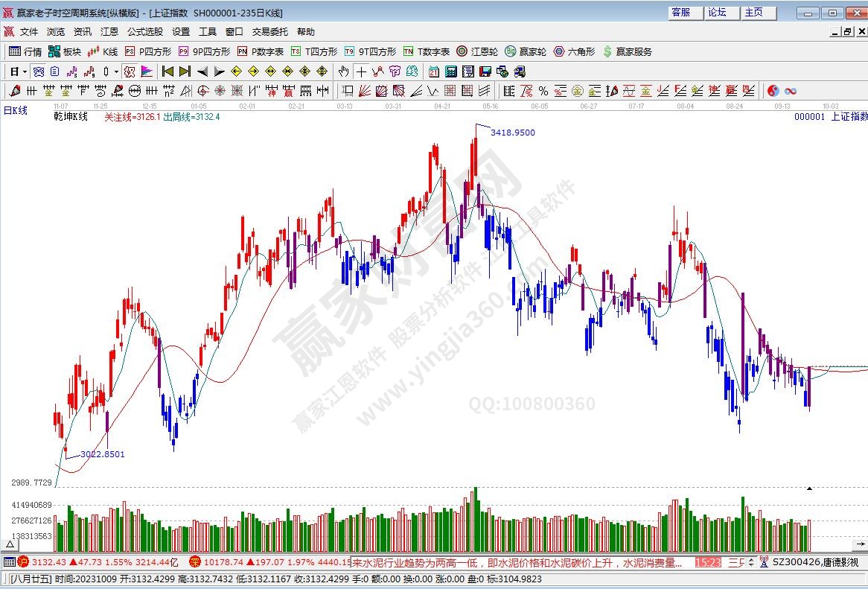
Task: Select the hand pan tool
Action: click(x=343, y=71)
